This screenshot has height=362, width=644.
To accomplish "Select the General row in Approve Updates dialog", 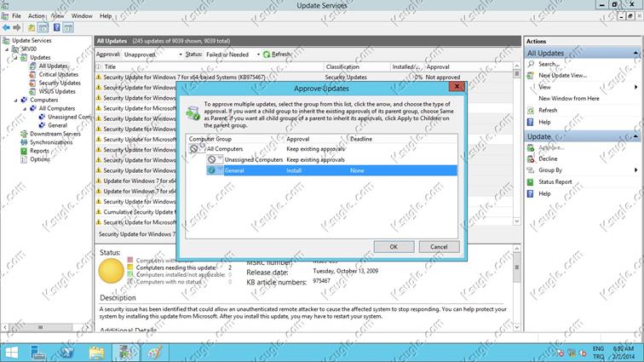I will pos(331,170).
